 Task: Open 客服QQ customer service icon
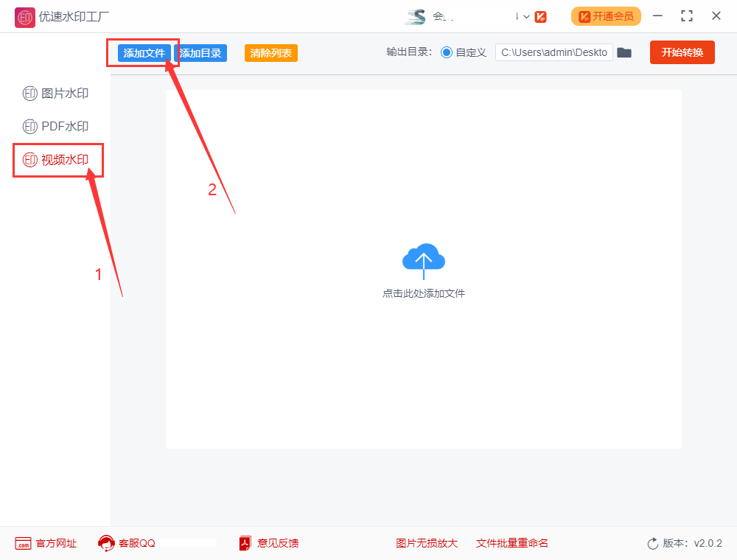[x=105, y=543]
